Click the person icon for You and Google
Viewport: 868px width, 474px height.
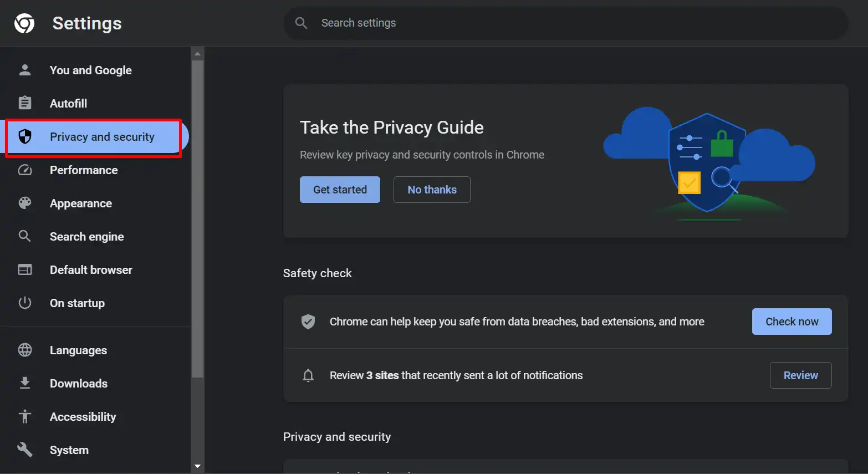pyautogui.click(x=25, y=70)
